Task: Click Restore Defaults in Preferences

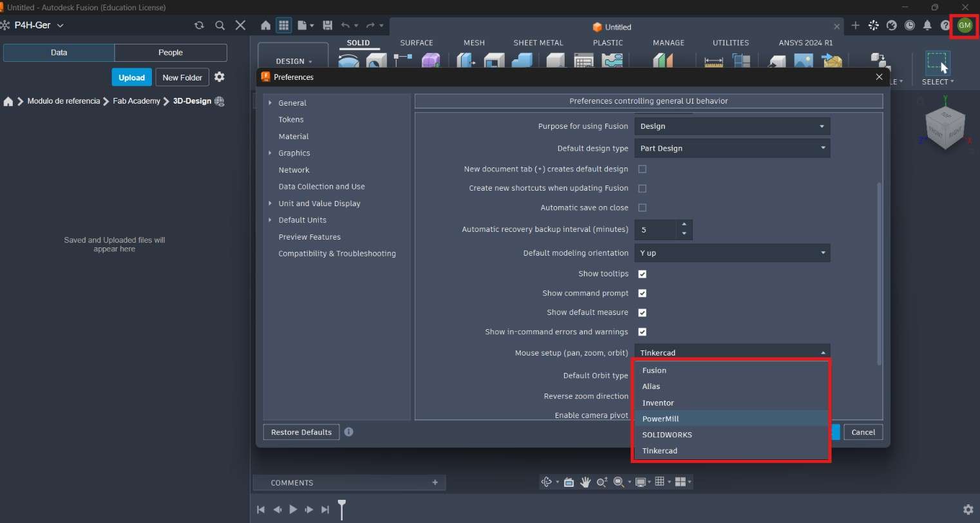Action: [301, 432]
